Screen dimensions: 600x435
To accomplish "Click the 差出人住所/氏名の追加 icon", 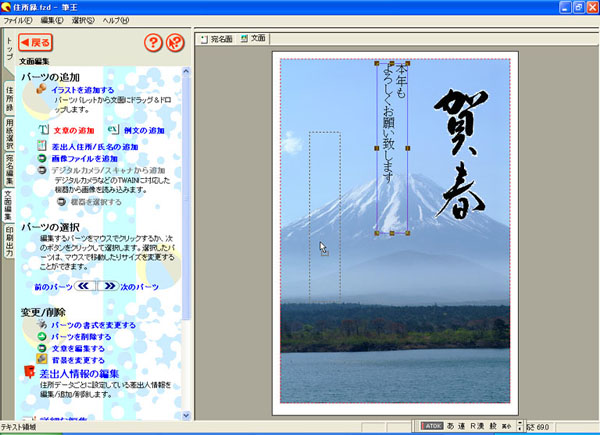I will click(43, 146).
